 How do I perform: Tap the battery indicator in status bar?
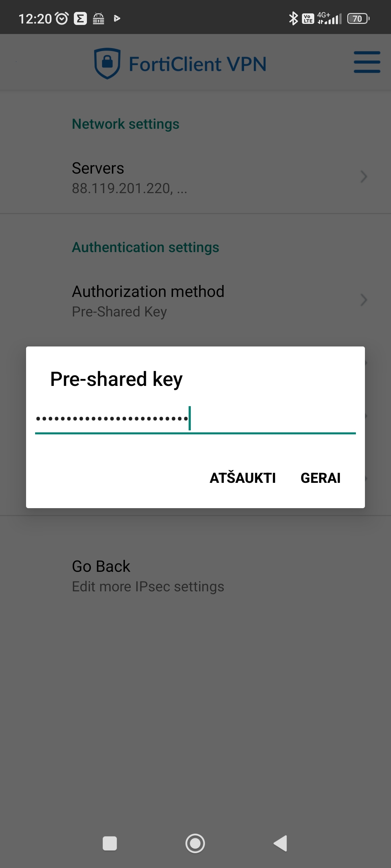(x=358, y=18)
